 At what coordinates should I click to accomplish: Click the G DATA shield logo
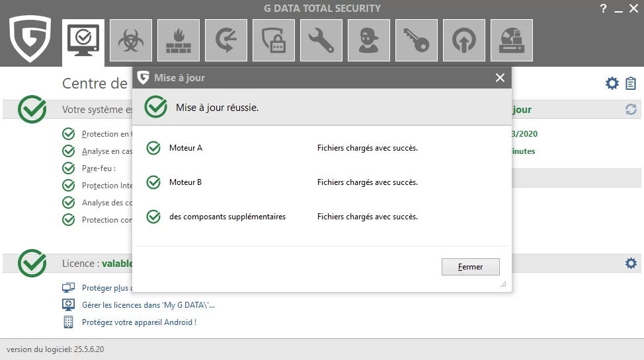(x=30, y=38)
